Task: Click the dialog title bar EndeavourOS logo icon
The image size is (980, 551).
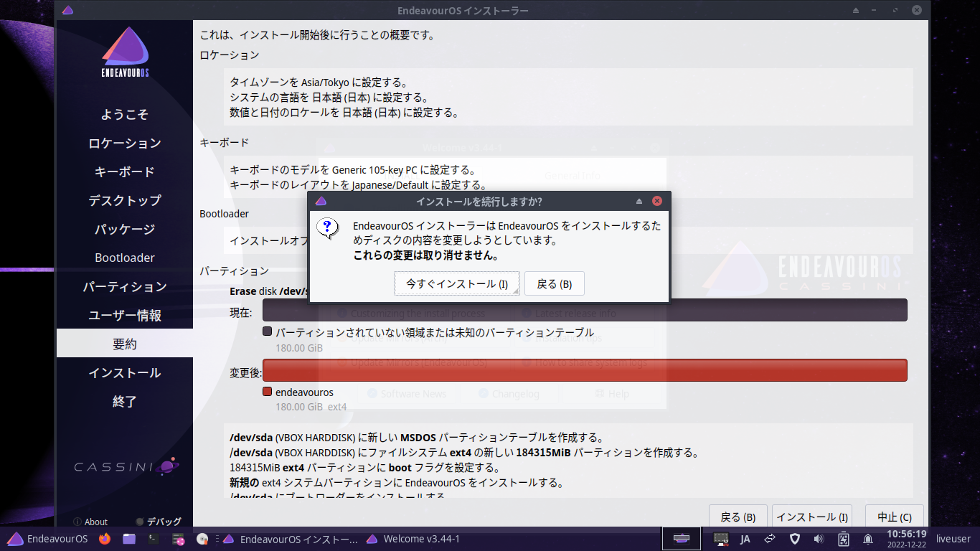Action: [x=321, y=202]
